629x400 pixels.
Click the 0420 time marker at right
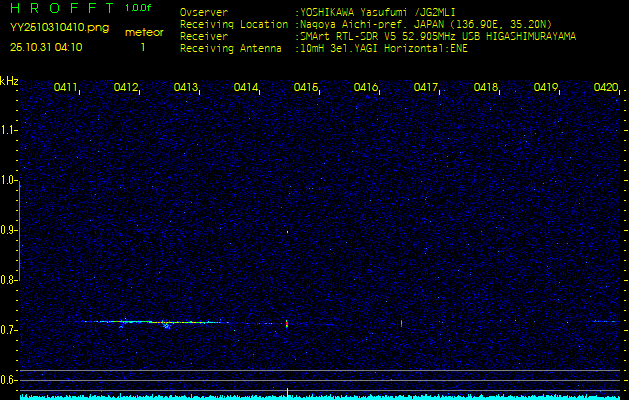tap(605, 88)
